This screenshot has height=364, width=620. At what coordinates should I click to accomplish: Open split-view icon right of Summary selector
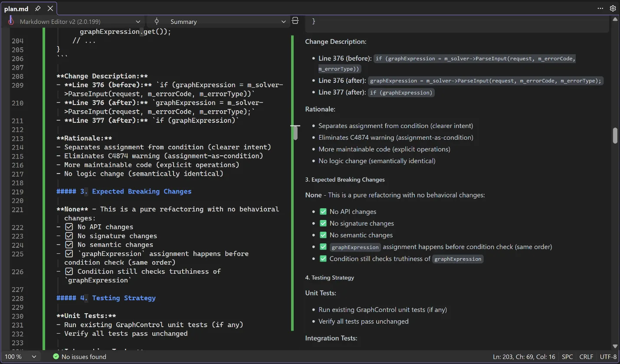(x=295, y=21)
